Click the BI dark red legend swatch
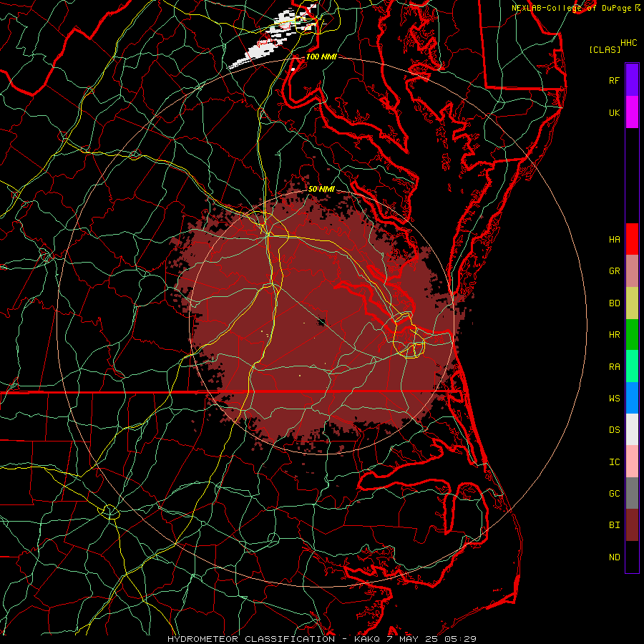Viewport: 644px width, 644px height. pyautogui.click(x=632, y=525)
